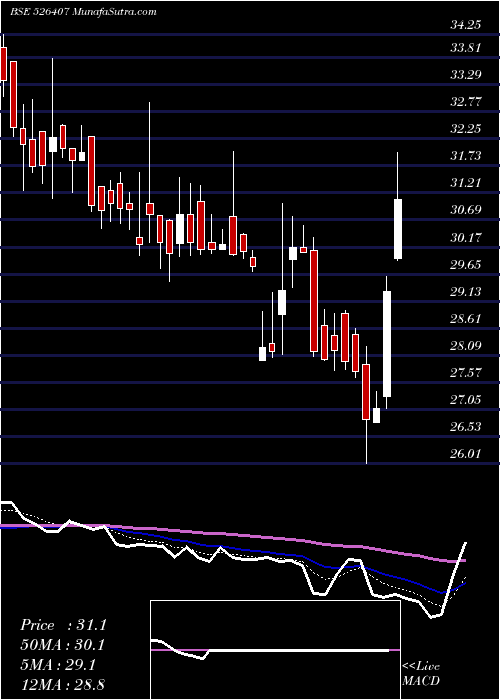Image resolution: width=500 pixels, height=700 pixels.
Task: Click the 26.01 price axis label
Action: (465, 454)
